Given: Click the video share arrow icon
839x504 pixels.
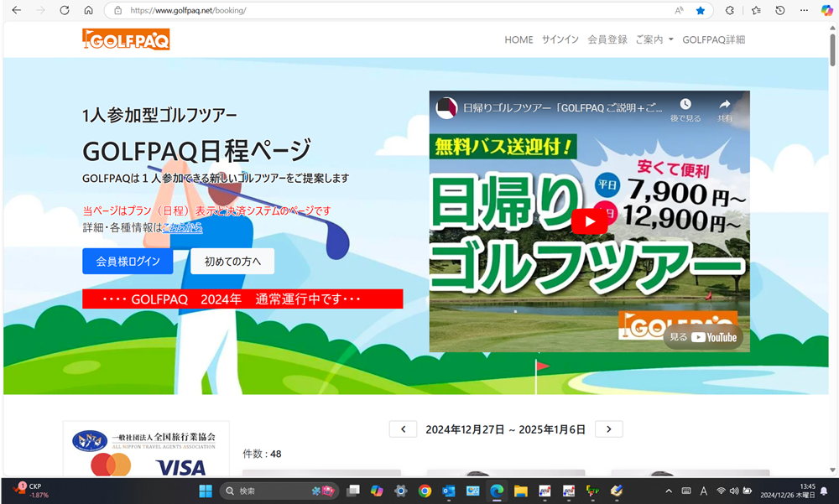Looking at the screenshot, I should [725, 104].
